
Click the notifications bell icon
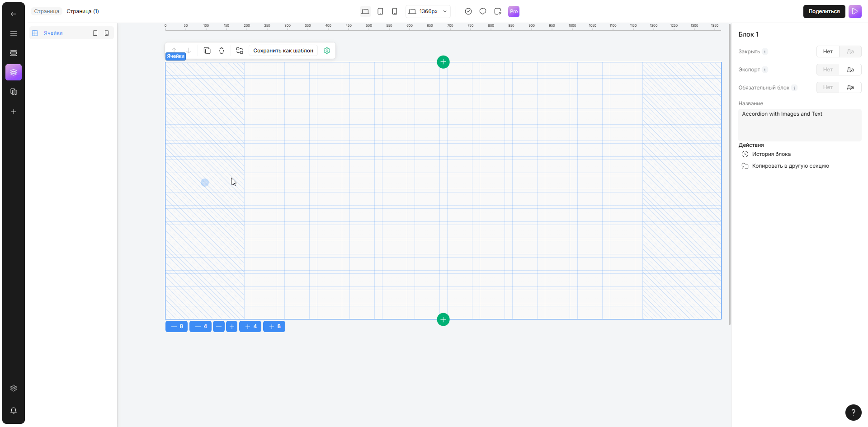14,411
